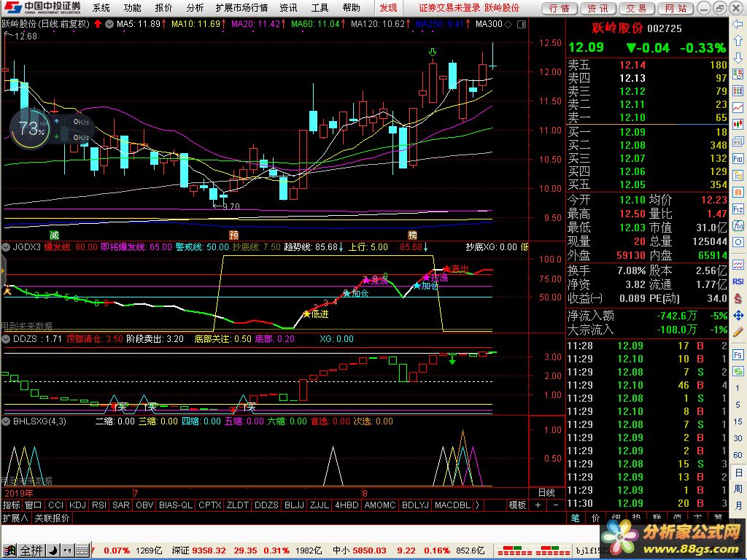Open the 报价 menu
The image size is (747, 560).
[x=164, y=7]
